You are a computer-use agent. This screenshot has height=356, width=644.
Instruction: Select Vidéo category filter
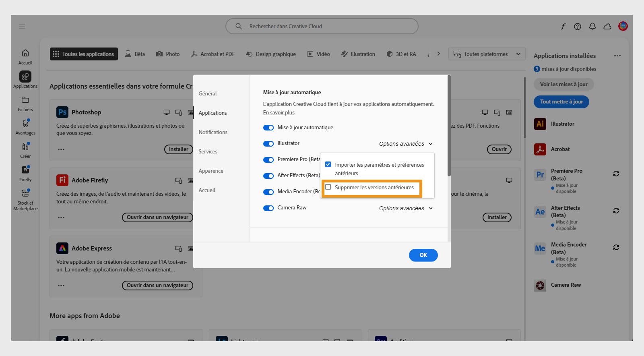(x=318, y=54)
